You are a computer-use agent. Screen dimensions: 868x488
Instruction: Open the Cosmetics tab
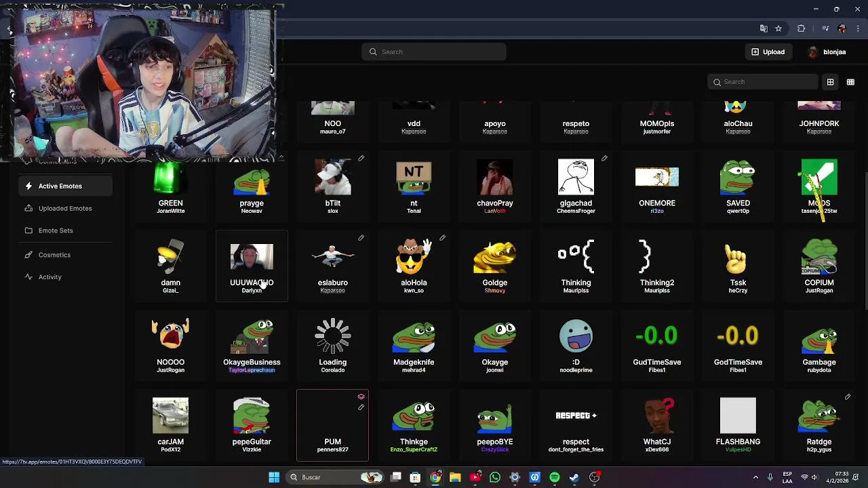click(66, 255)
